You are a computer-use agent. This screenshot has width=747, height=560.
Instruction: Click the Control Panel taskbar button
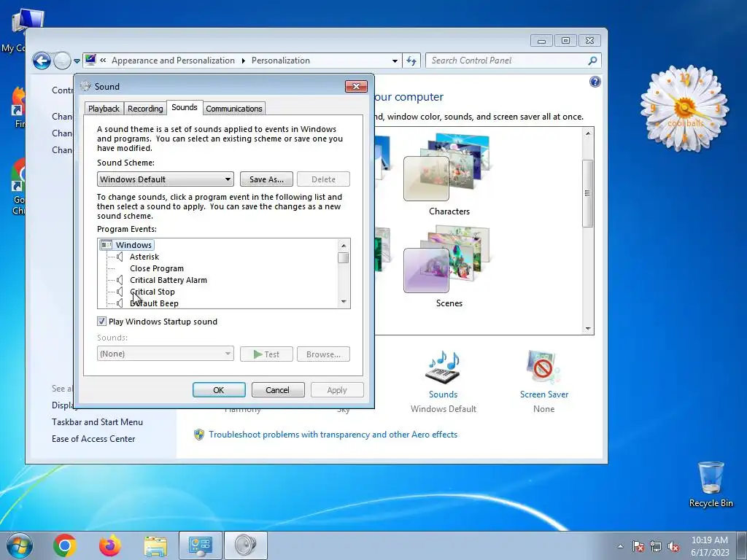(x=201, y=545)
